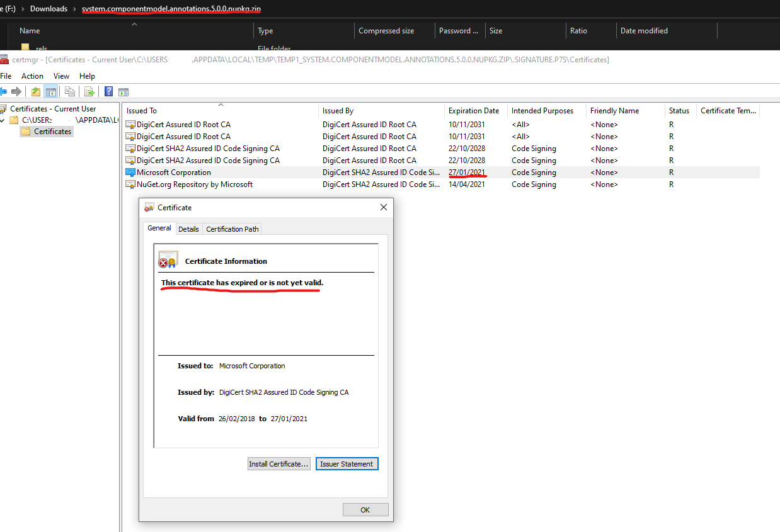Click the Compressed size column header

tap(394, 31)
